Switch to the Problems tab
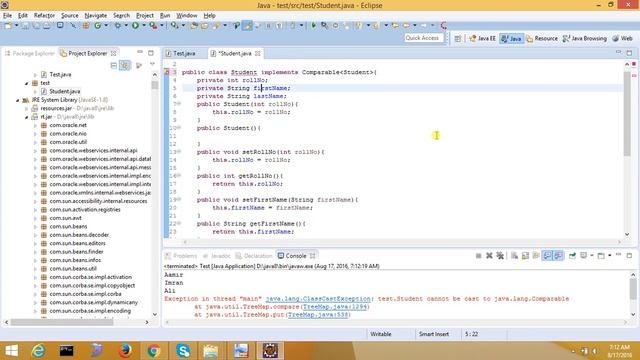 click(x=181, y=256)
